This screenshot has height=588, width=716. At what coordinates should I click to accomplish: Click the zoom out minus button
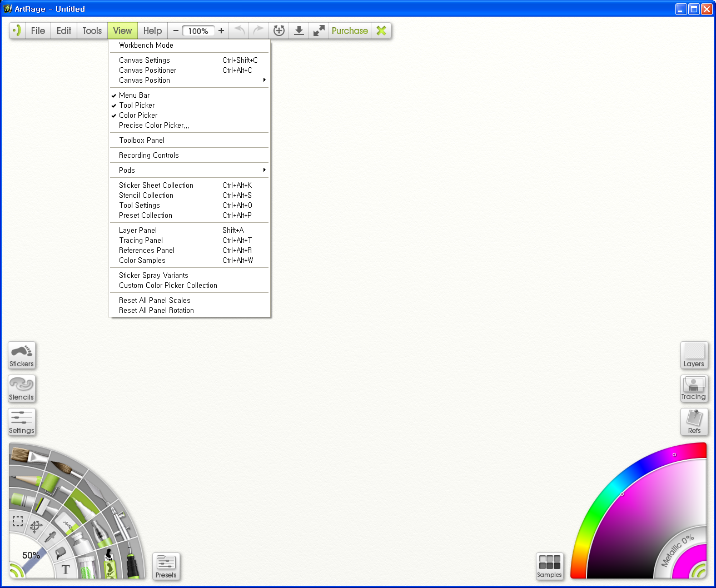click(176, 31)
